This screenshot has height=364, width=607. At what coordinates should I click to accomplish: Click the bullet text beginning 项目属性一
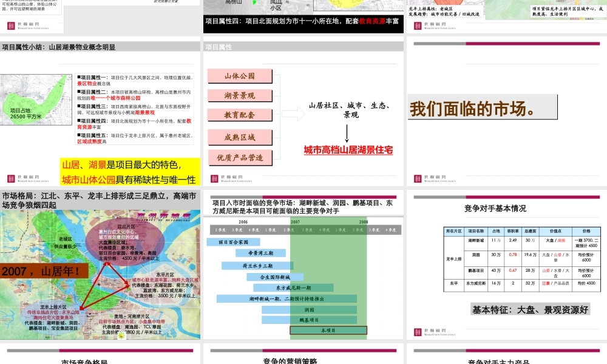tap(135, 81)
